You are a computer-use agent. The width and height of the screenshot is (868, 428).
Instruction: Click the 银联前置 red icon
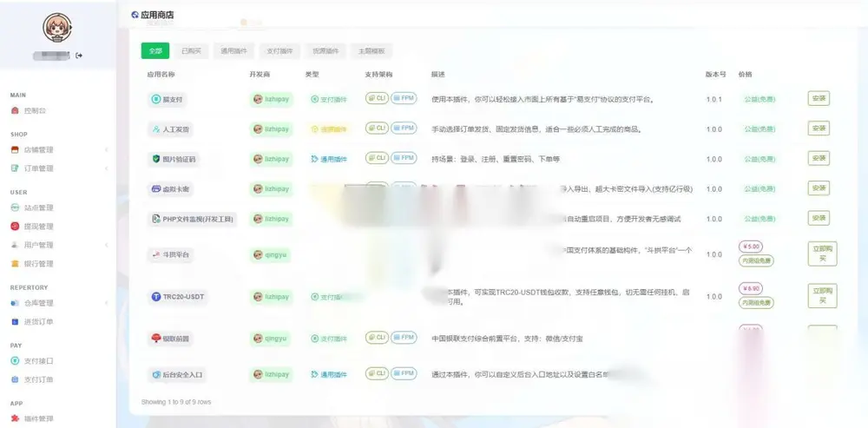click(156, 338)
